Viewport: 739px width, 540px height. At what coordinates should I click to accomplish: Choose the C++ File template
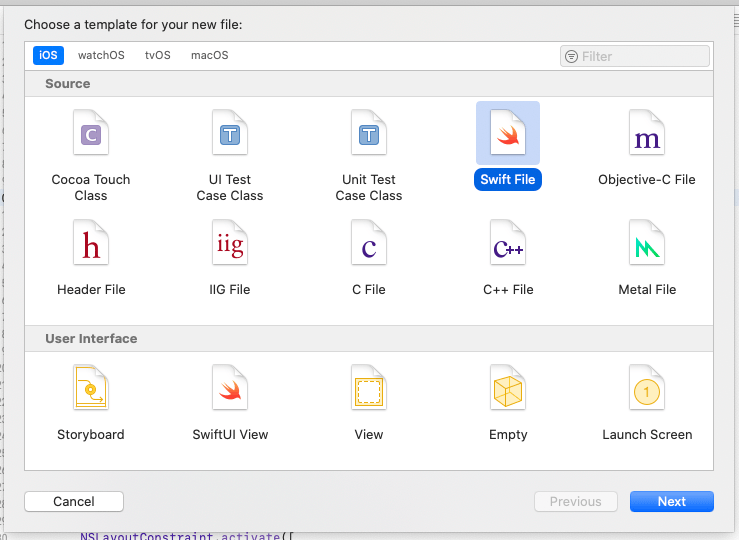508,244
